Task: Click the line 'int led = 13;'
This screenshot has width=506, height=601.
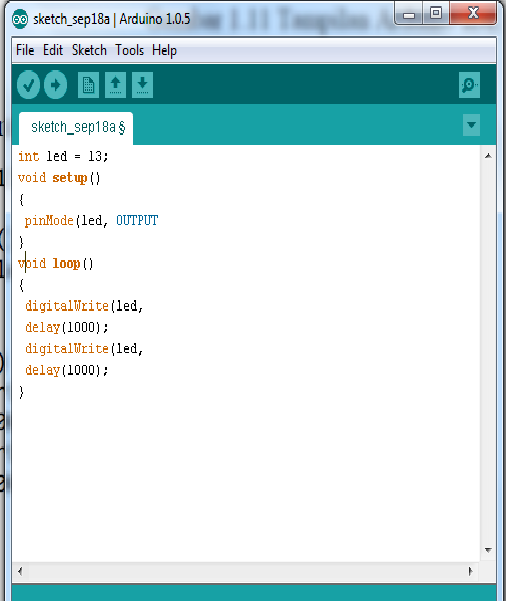Action: point(63,156)
